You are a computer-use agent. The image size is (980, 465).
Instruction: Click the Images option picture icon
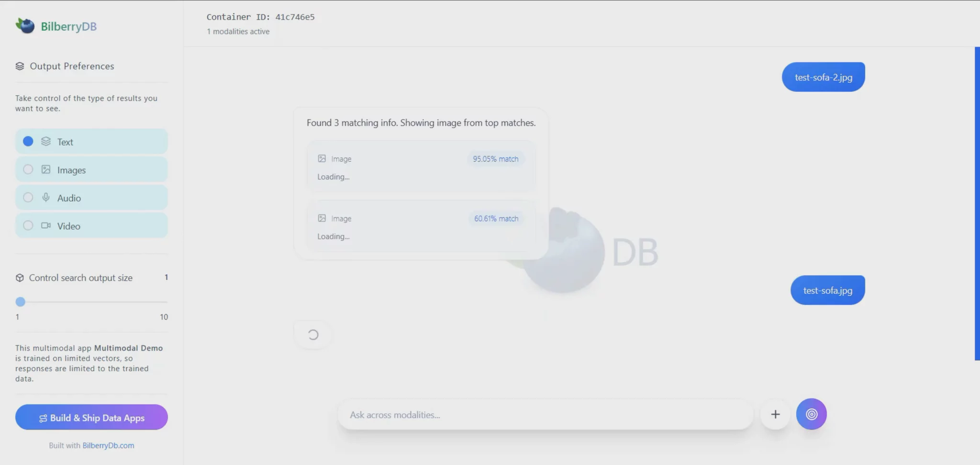coord(46,169)
